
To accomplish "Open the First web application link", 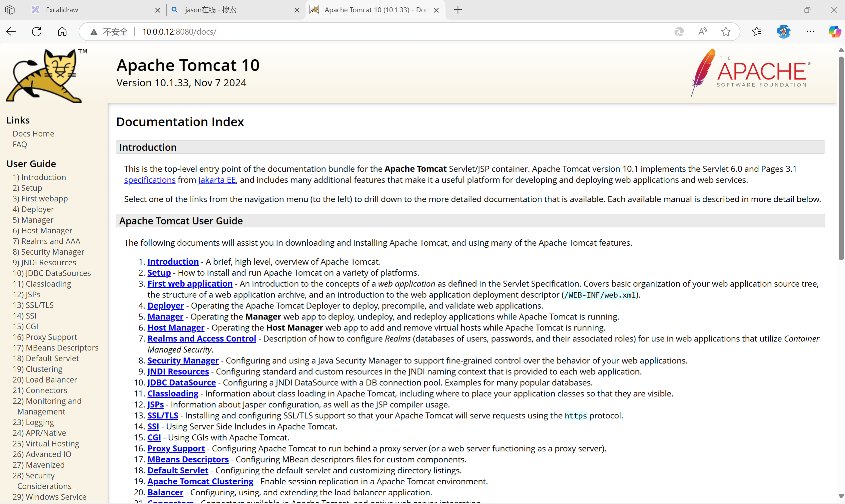I will [x=190, y=284].
